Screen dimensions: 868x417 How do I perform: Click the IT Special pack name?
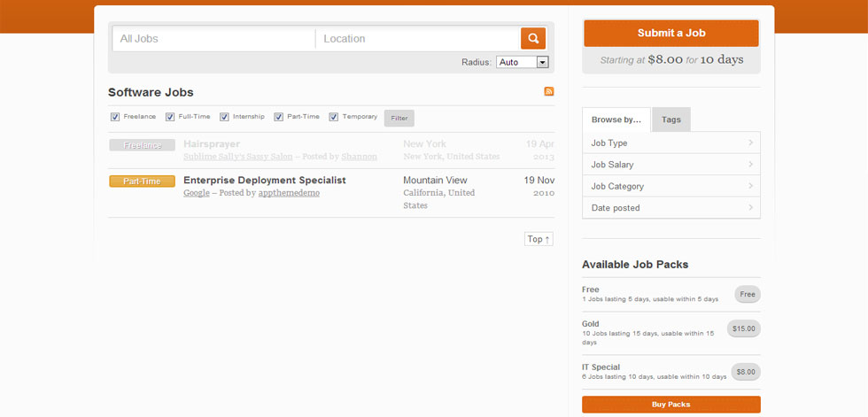(x=601, y=367)
